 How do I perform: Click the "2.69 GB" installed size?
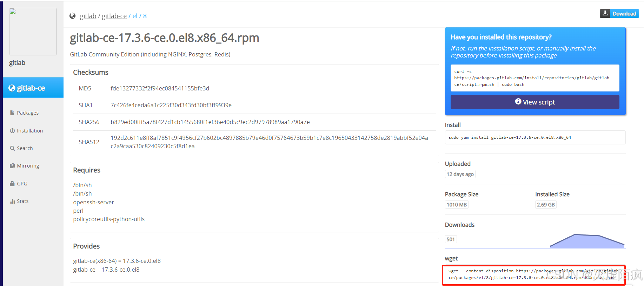(x=546, y=205)
